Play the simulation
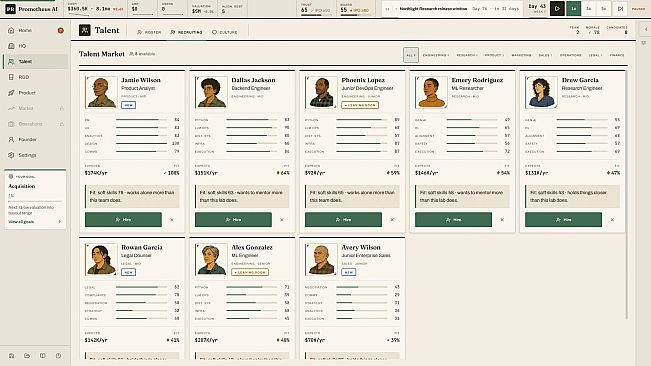The height and width of the screenshot is (366, 651). tap(557, 9)
